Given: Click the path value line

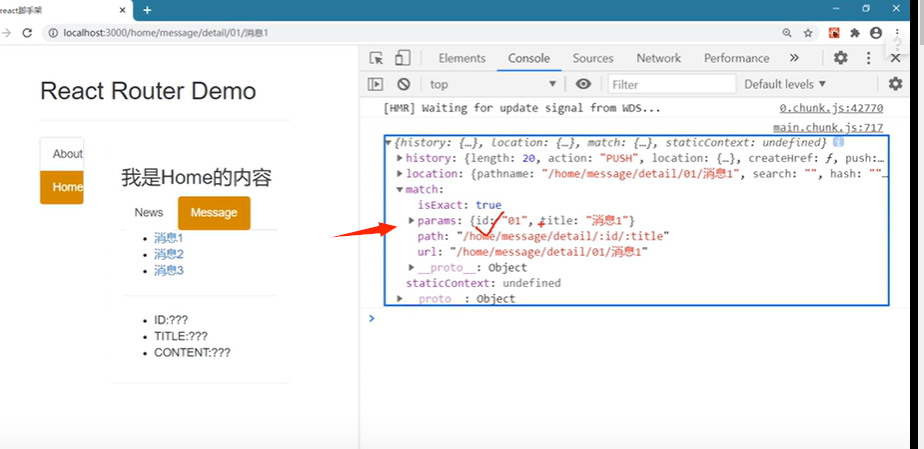Looking at the screenshot, I should (x=543, y=236).
